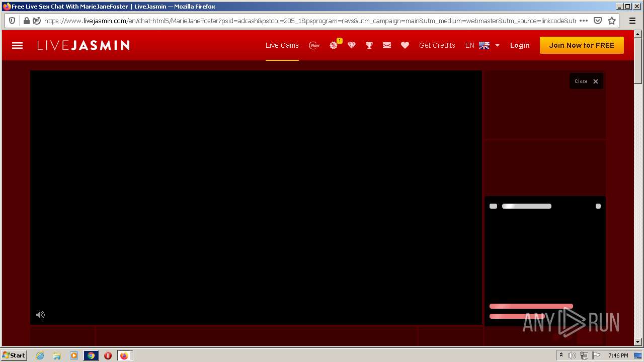Open Firefox application menu button
This screenshot has height=362, width=644.
point(632,21)
